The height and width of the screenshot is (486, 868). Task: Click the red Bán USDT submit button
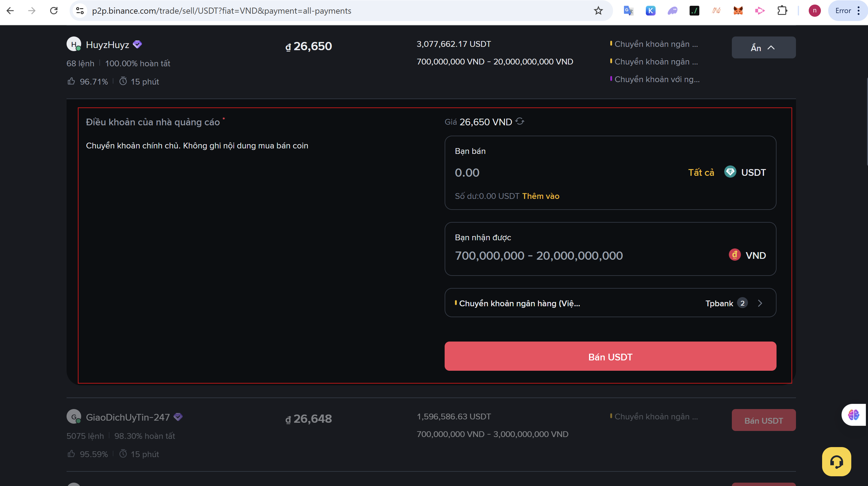(610, 356)
